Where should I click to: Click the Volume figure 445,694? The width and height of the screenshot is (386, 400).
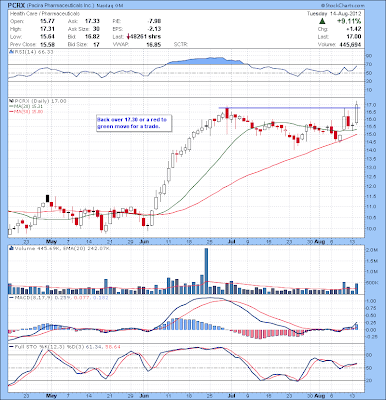pos(350,44)
